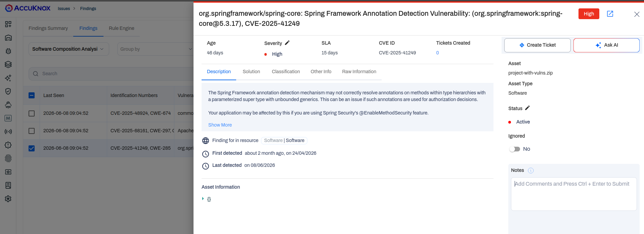Click the AccuKnox logo
The image size is (644, 234).
[28, 8]
